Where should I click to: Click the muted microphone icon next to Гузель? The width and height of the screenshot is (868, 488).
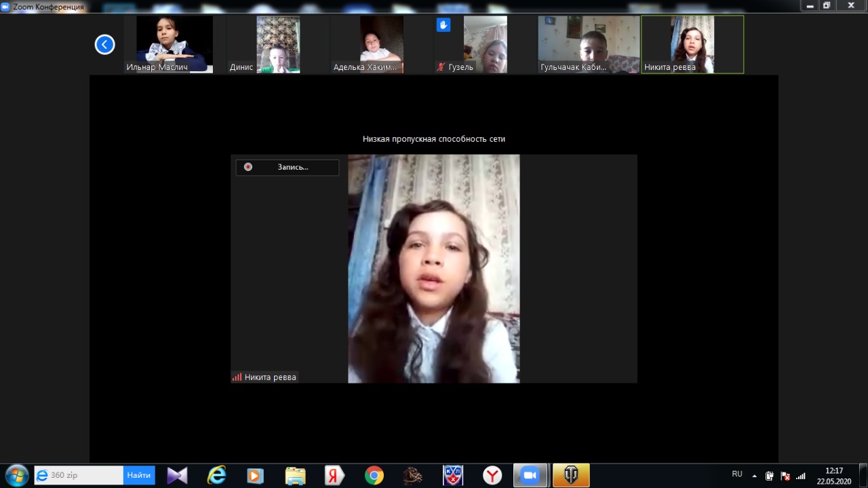[x=442, y=67]
